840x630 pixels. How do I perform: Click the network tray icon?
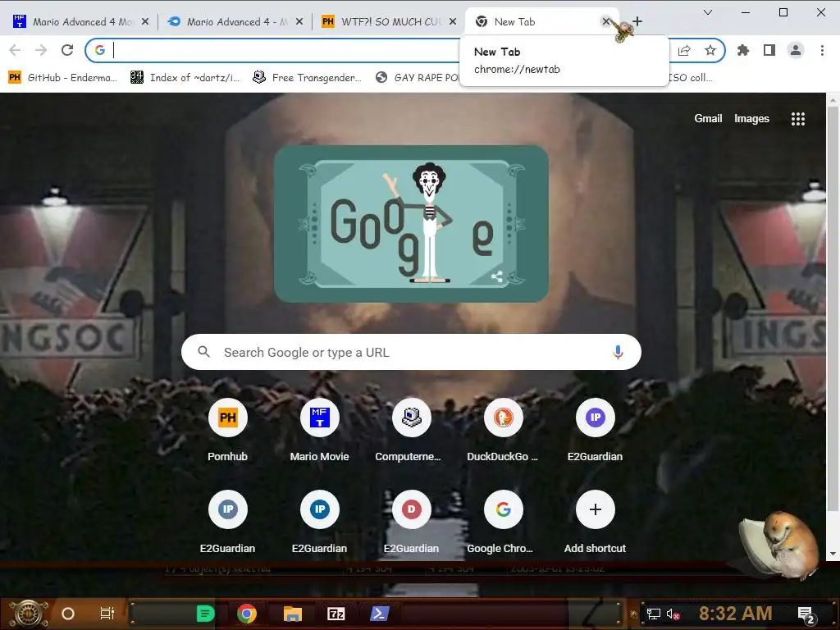[x=653, y=614]
